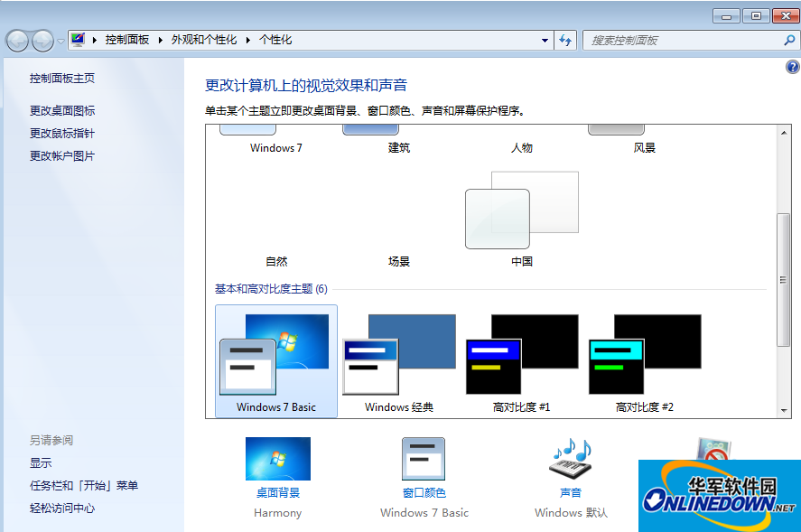Open 桌面背景 via its wallpaper icon

tap(278, 459)
